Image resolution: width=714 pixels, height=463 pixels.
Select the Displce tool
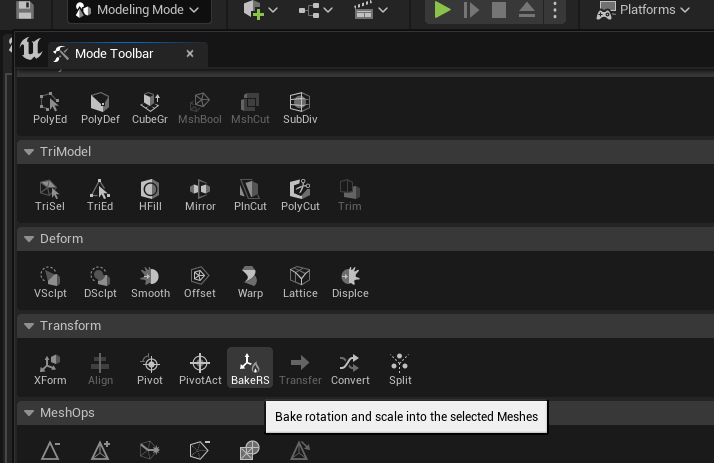point(350,282)
